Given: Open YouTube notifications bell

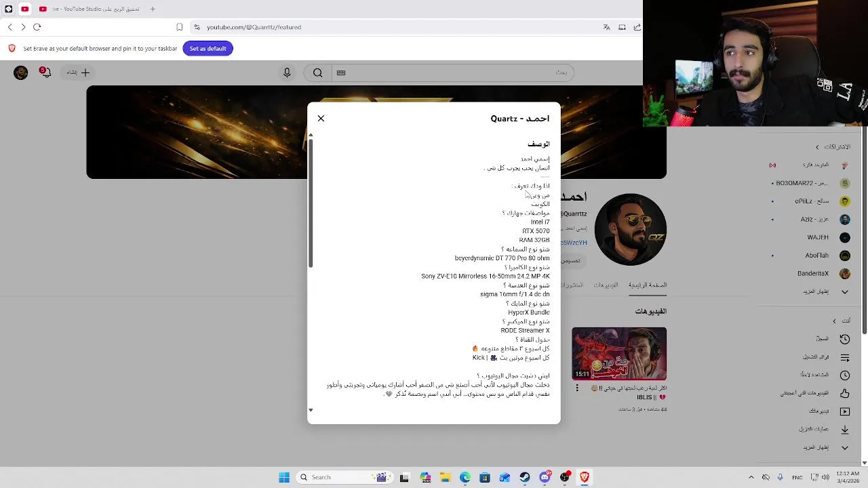Looking at the screenshot, I should pos(45,72).
